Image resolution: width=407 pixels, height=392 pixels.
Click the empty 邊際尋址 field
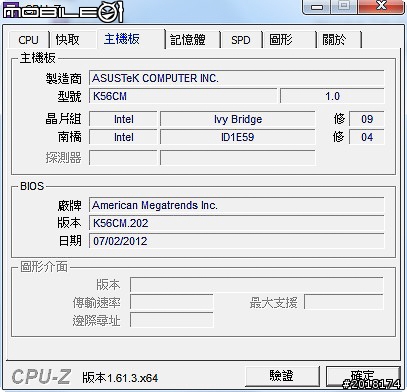(172, 320)
